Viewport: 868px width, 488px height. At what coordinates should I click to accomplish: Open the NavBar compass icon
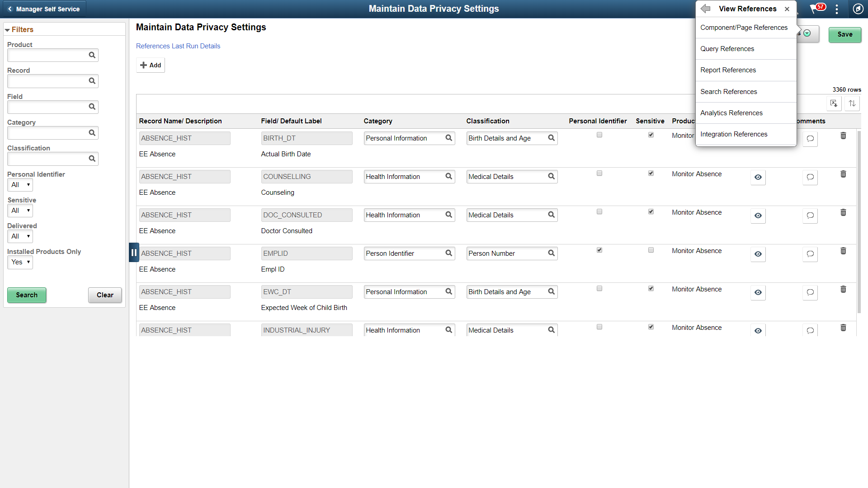click(859, 9)
